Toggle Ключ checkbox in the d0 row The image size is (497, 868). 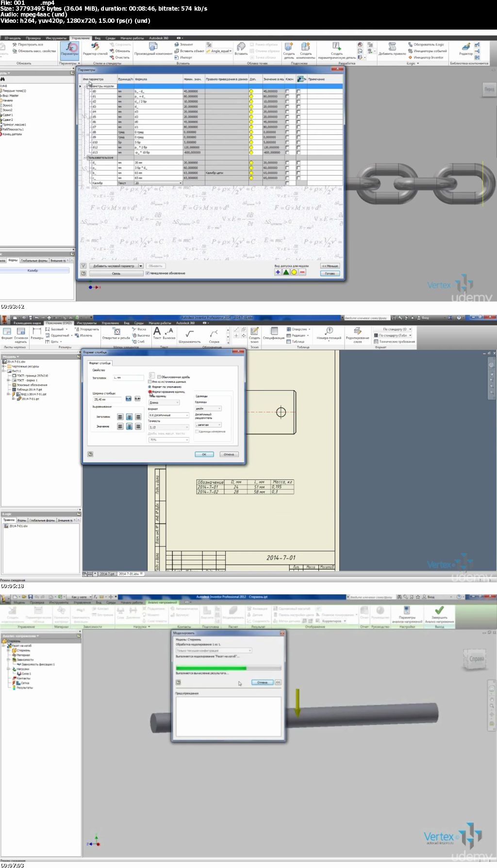[287, 91]
